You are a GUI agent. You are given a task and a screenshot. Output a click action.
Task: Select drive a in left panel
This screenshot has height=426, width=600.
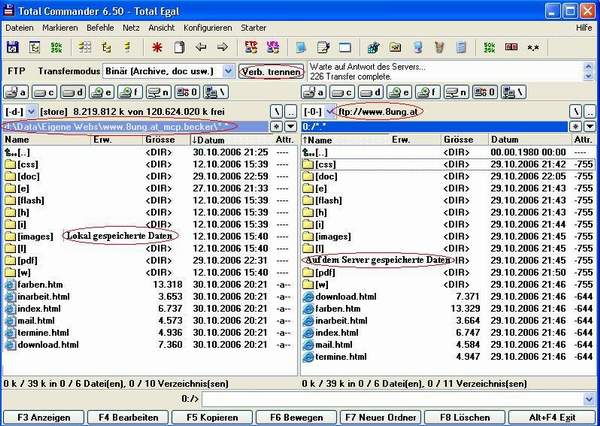pos(16,92)
